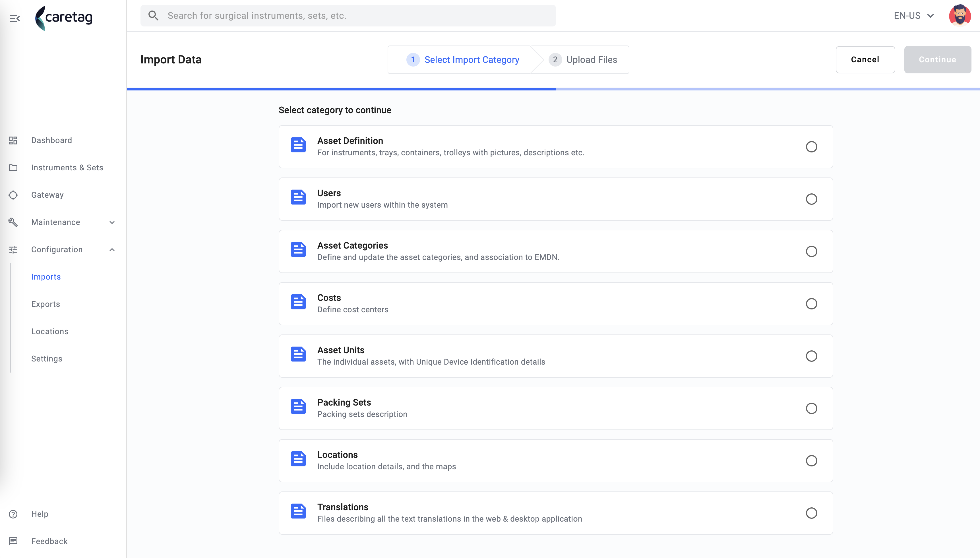Go to step 1 Select Import Category
This screenshot has height=558, width=980.
click(x=463, y=59)
